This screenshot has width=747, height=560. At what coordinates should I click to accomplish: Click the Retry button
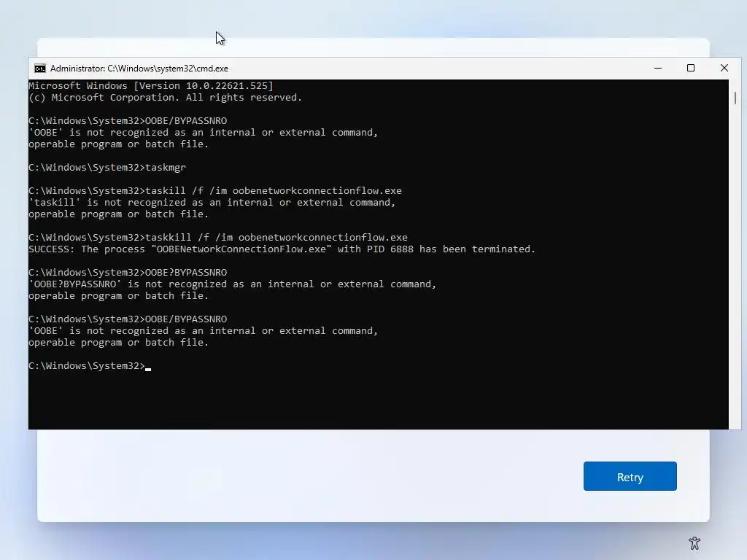pos(630,476)
